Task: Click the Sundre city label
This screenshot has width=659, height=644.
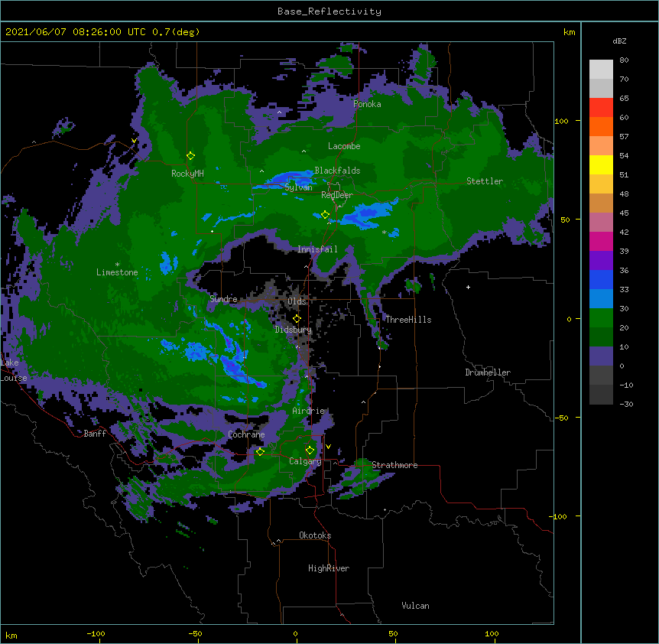Action: 223,299
